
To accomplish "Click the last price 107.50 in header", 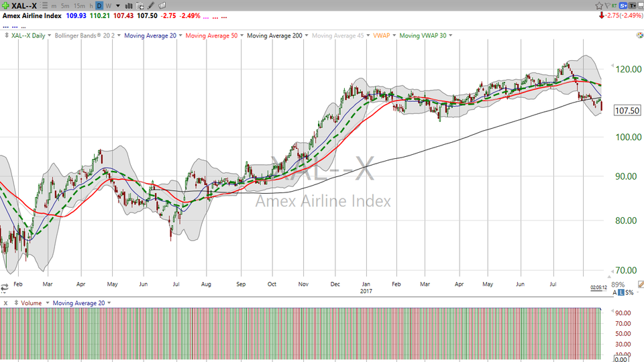I will point(147,15).
